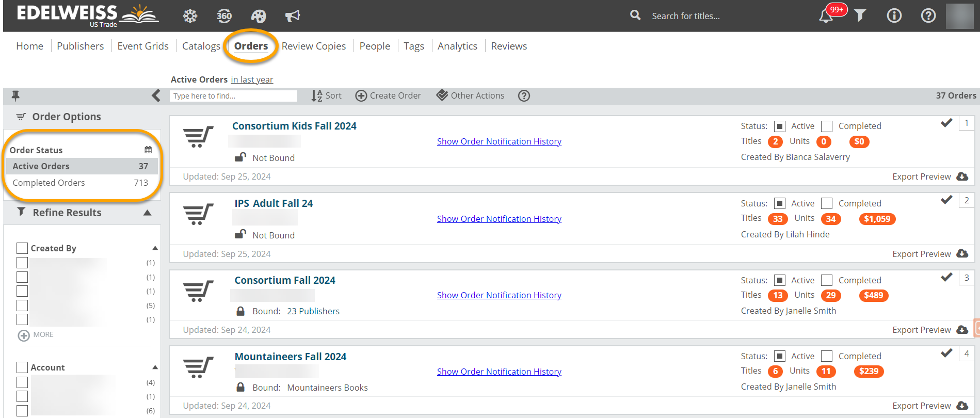Click Create Order

[x=388, y=95]
